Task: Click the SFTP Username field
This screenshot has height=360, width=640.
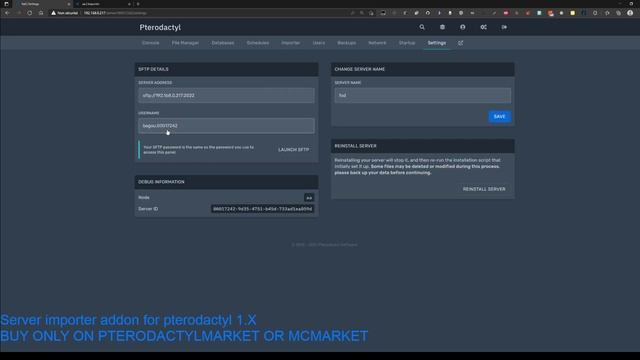Action: point(227,126)
